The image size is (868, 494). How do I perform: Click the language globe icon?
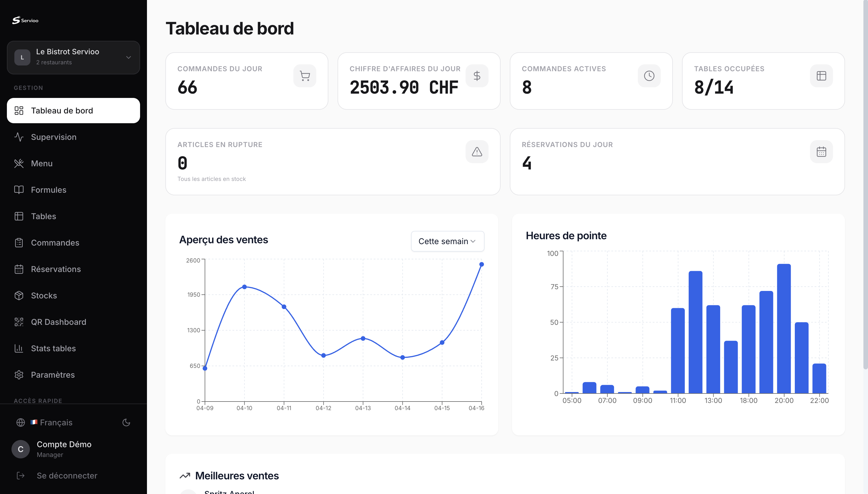pyautogui.click(x=21, y=422)
